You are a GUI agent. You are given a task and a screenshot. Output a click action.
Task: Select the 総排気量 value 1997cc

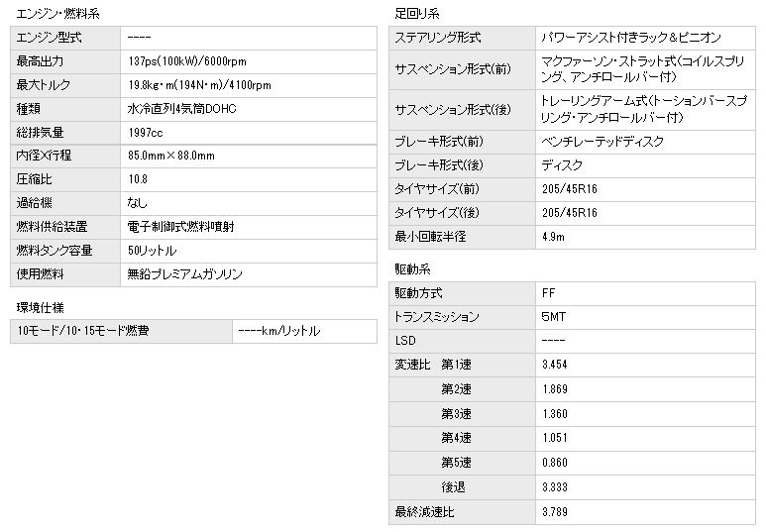click(x=145, y=133)
